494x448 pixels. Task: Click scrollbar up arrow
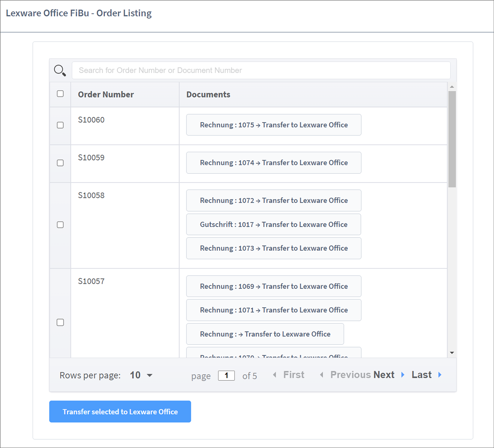[452, 87]
